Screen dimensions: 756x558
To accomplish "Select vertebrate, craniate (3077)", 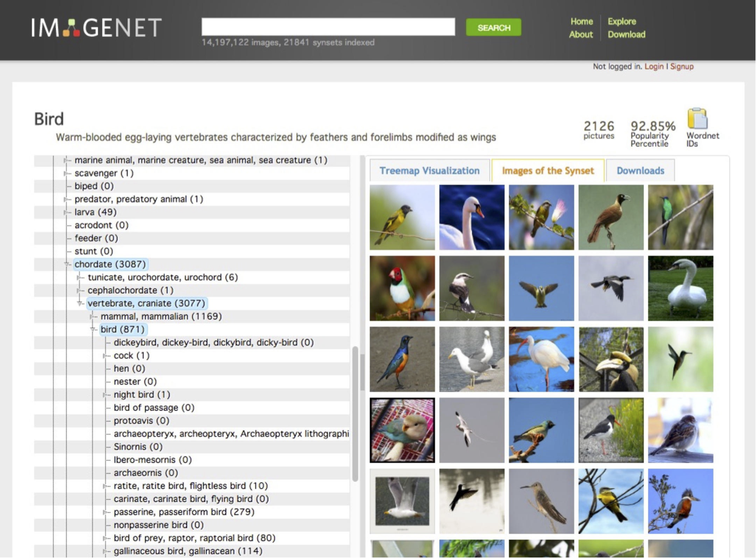I will click(x=146, y=304).
